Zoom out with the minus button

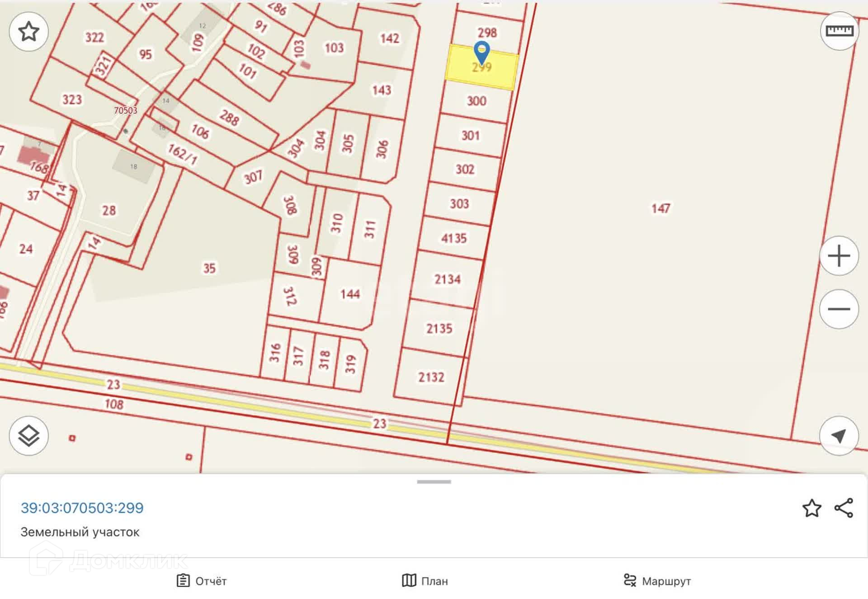pos(839,309)
